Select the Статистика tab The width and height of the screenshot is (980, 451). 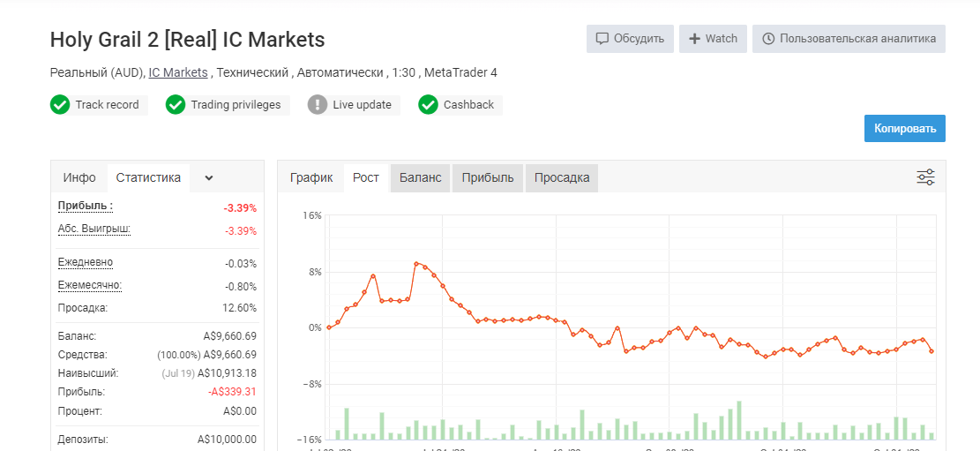click(149, 177)
